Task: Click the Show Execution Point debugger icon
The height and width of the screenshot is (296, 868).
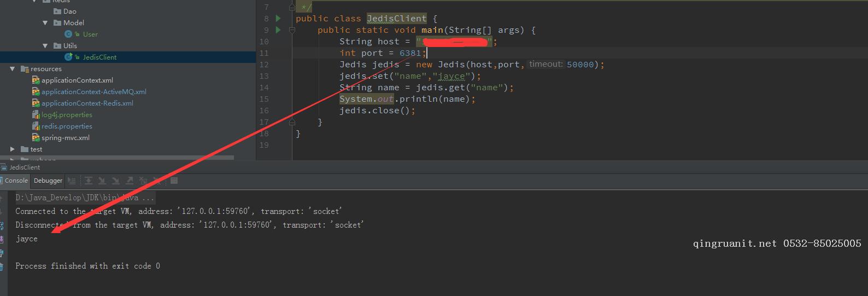Action: pyautogui.click(x=72, y=181)
